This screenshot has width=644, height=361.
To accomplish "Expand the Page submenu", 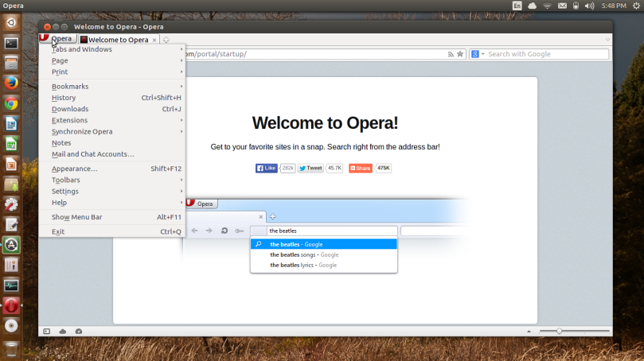I will point(112,60).
